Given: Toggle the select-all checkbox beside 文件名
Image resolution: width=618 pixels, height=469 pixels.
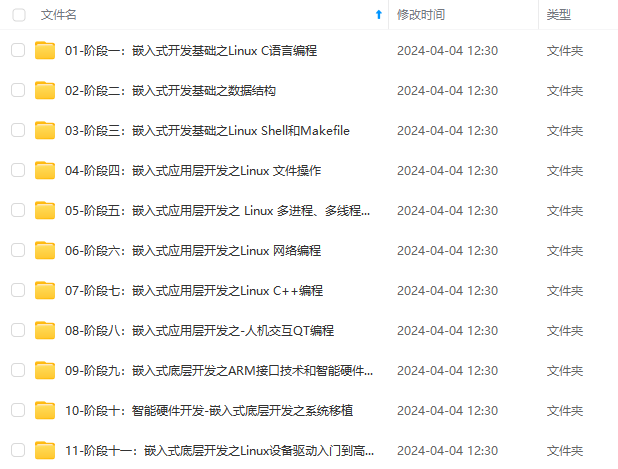Looking at the screenshot, I should [x=19, y=15].
